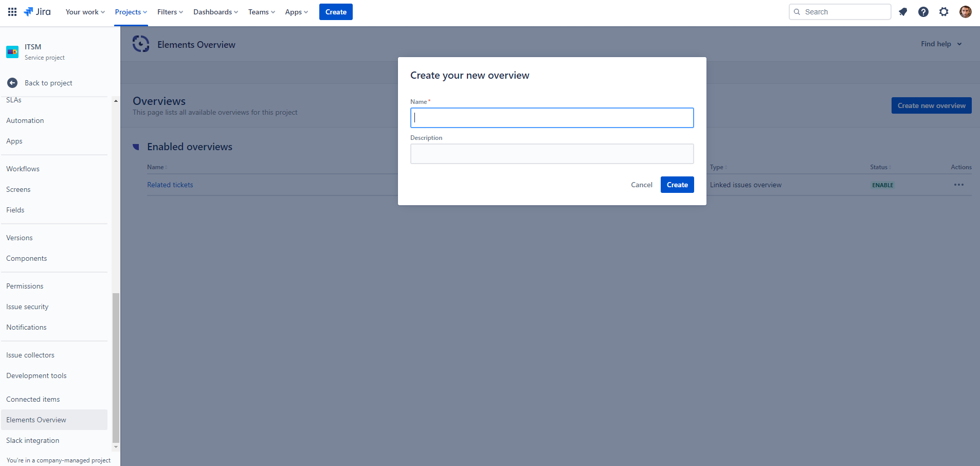Click the Create button in dialog
Viewport: 980px width, 466px height.
[x=677, y=185]
